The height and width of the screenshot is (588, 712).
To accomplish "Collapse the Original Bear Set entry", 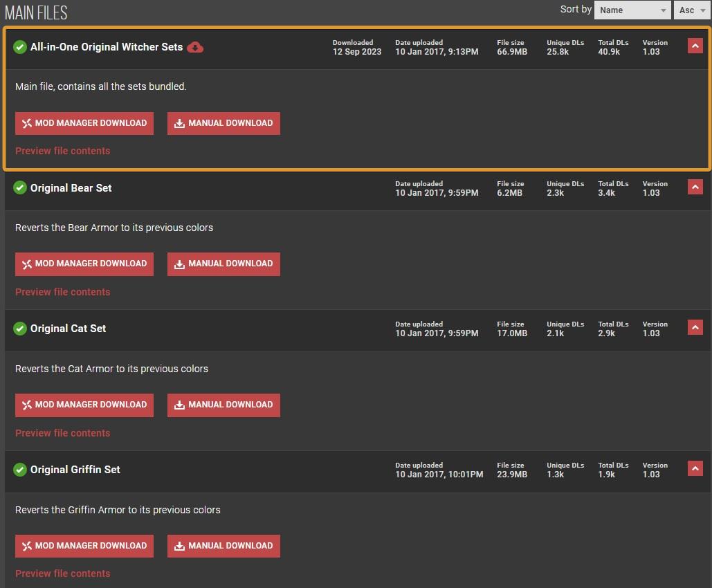I will 695,187.
